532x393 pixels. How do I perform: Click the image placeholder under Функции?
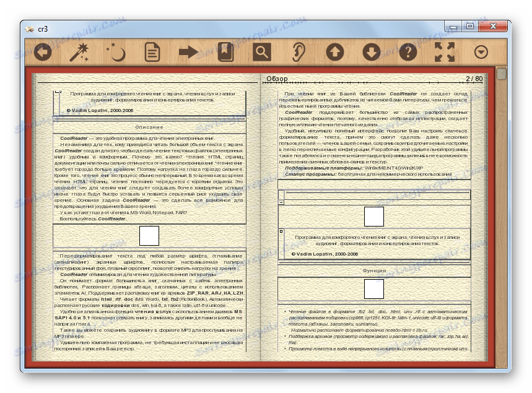click(x=374, y=289)
